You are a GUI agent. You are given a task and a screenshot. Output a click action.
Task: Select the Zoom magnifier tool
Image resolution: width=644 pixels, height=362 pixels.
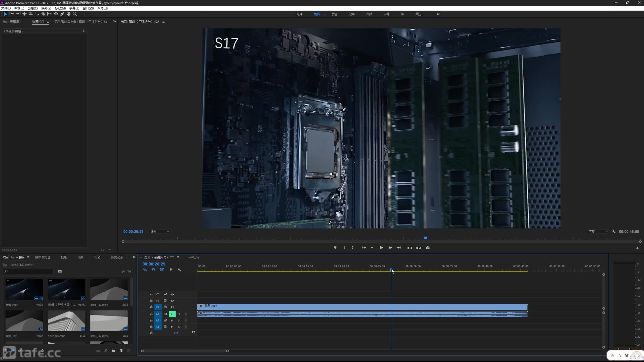coord(75,14)
